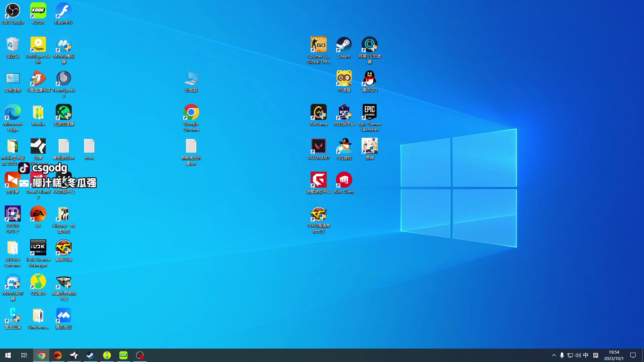Select the QQ游戏 desktop icon
Screen dimensions: 644x362
point(344,149)
